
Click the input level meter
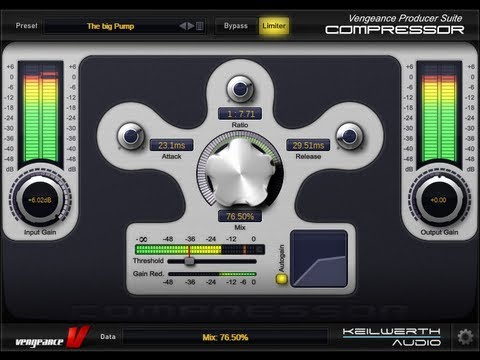point(41,112)
